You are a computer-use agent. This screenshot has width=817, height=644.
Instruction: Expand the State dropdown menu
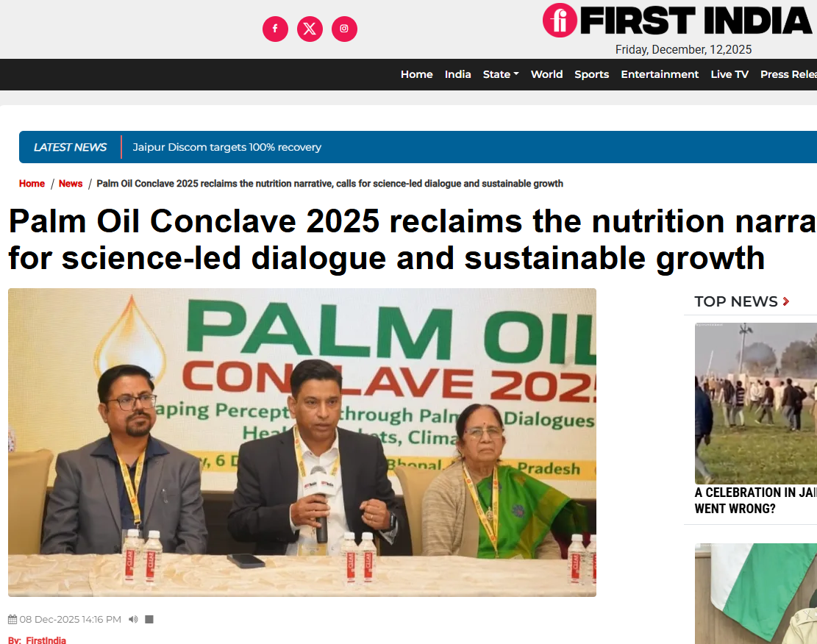click(x=501, y=74)
